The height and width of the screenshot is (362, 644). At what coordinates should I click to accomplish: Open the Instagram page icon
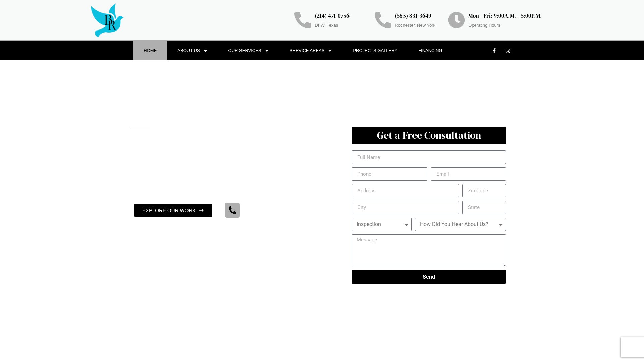tap(508, 51)
